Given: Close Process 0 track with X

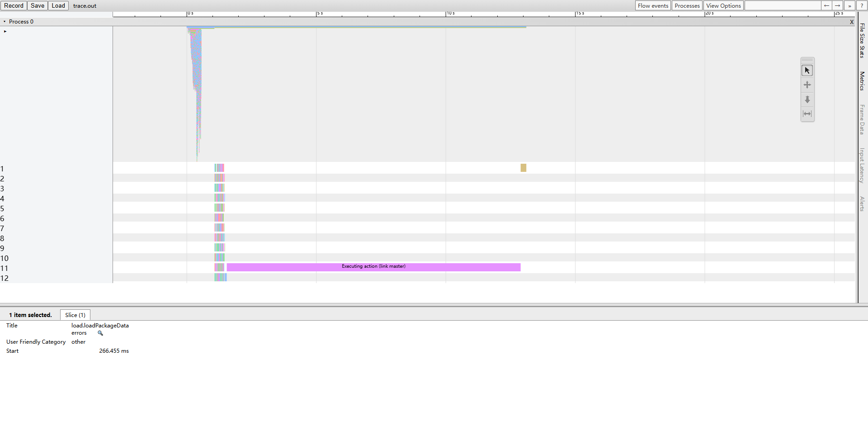Looking at the screenshot, I should pos(852,22).
